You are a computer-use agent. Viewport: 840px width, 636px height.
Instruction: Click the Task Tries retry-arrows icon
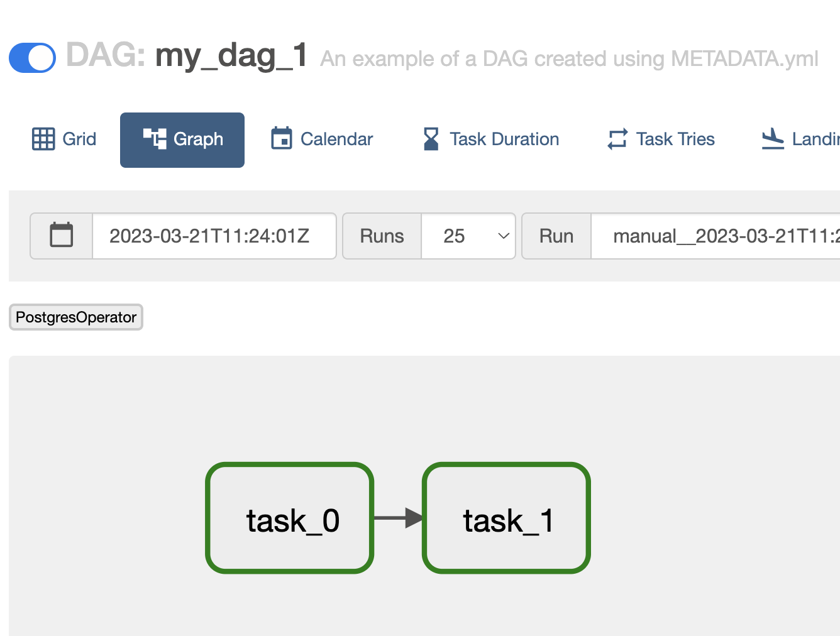(x=617, y=139)
